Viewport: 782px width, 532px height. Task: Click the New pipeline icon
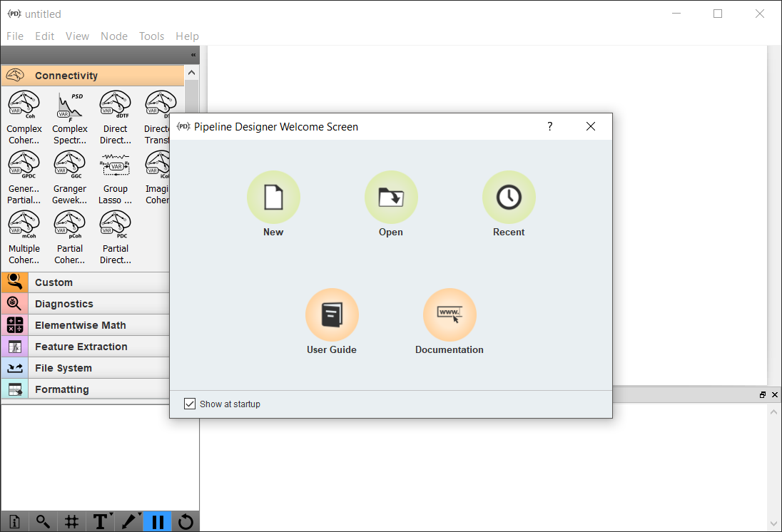[273, 198]
